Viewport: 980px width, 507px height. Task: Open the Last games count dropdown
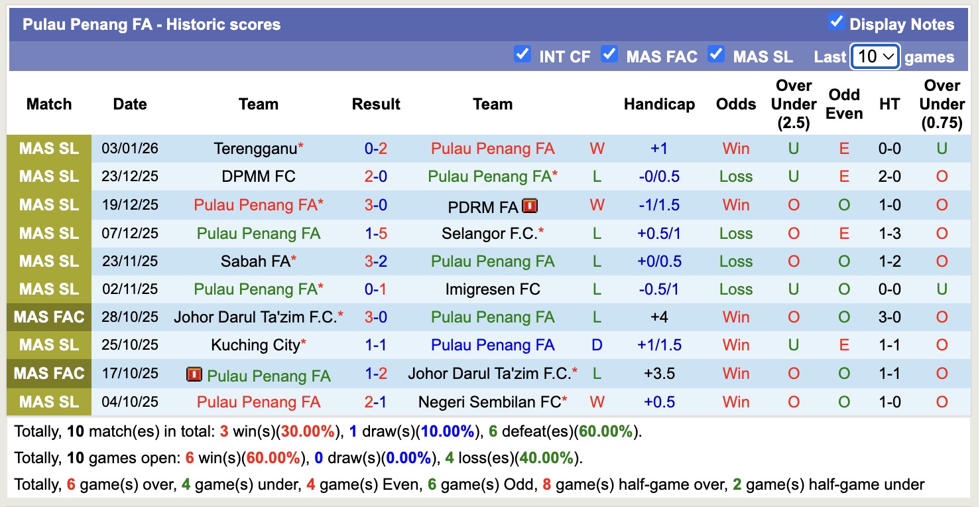point(874,56)
